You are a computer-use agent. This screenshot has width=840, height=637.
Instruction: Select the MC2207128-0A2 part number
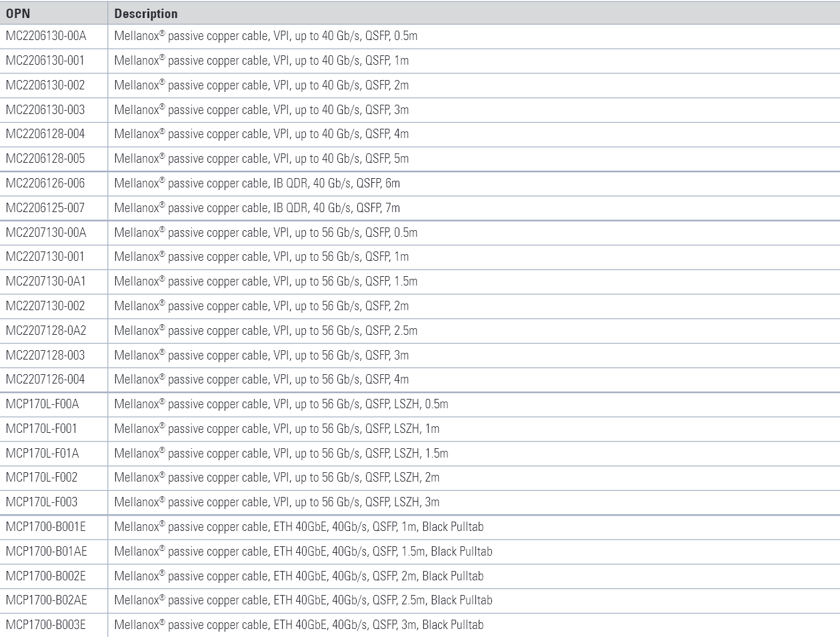pyautogui.click(x=46, y=331)
